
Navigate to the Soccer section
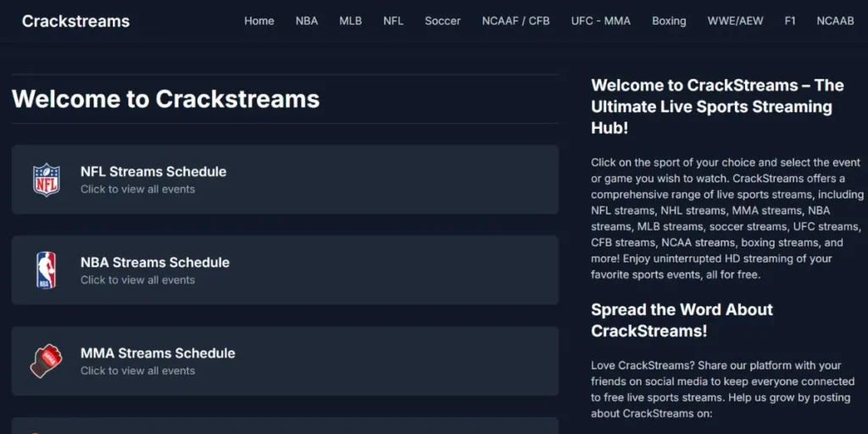coord(442,21)
